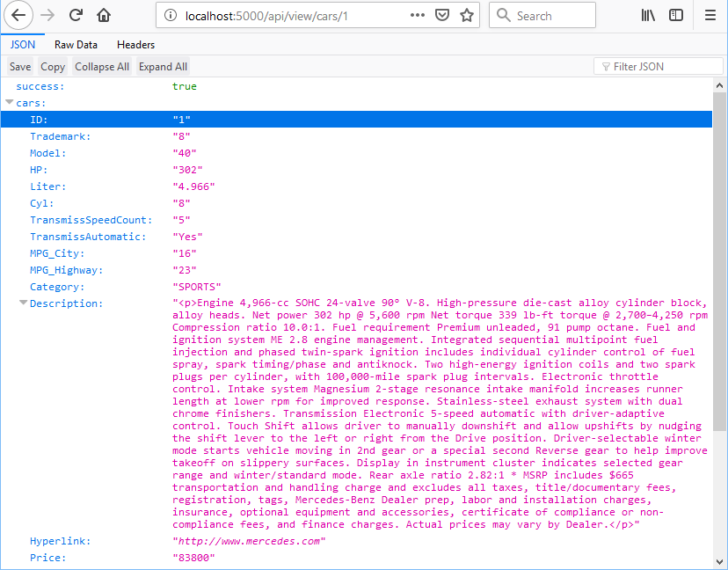Collapse the cars node

pos(9,102)
